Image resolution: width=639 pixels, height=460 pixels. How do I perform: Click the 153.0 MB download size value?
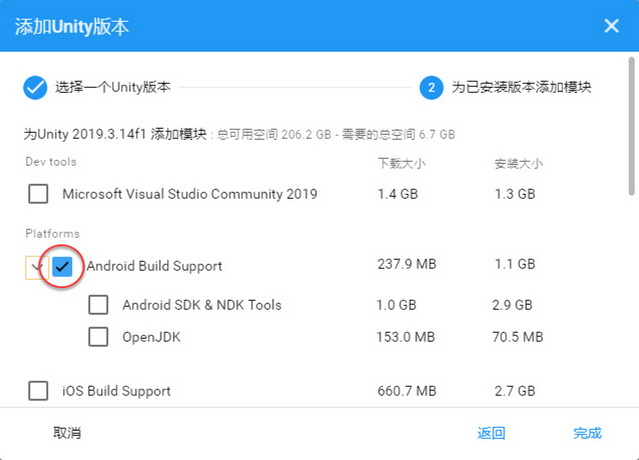[406, 337]
